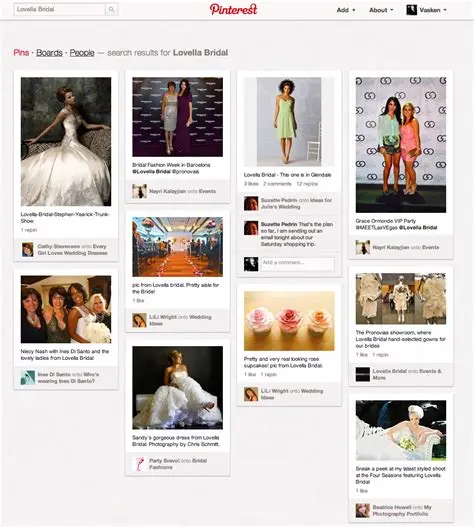Open Beatrice Howell profile link

click(x=392, y=507)
